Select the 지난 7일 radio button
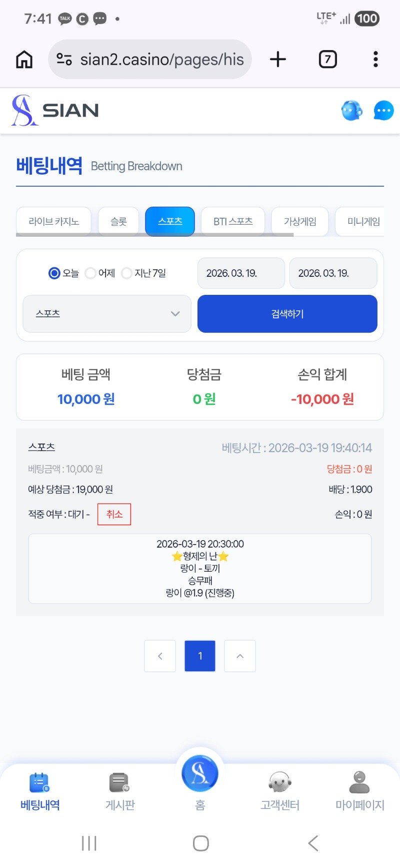Screen dimensions: 400x868 127,273
